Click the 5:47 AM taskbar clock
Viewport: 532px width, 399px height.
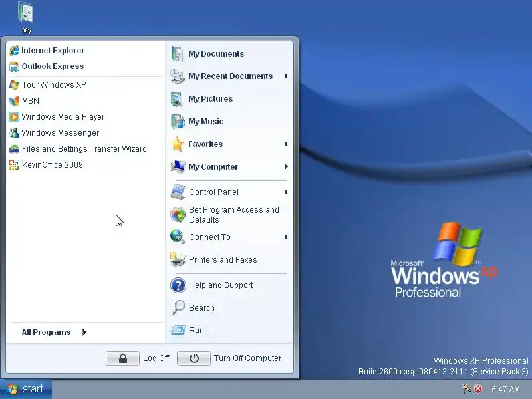point(505,390)
